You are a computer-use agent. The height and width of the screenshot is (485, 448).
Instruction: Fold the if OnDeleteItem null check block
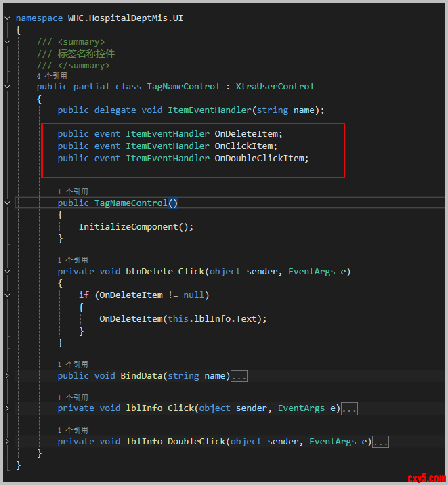tap(7, 295)
